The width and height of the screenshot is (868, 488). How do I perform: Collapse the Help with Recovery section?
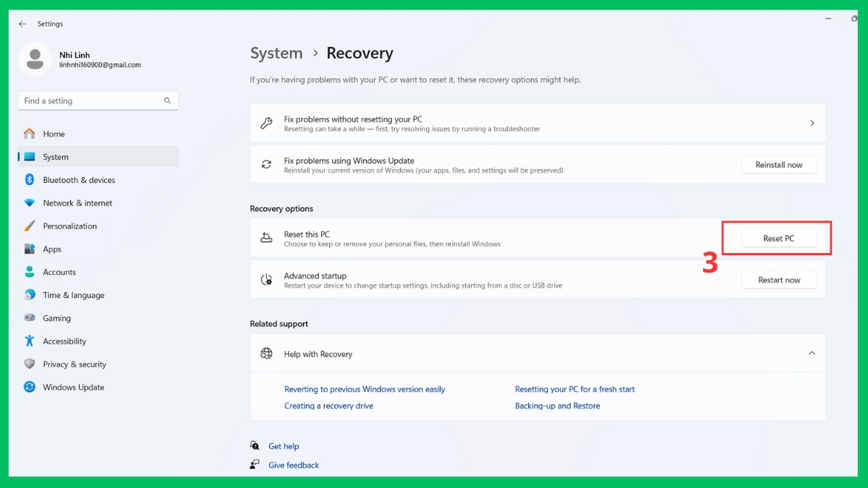pyautogui.click(x=812, y=354)
